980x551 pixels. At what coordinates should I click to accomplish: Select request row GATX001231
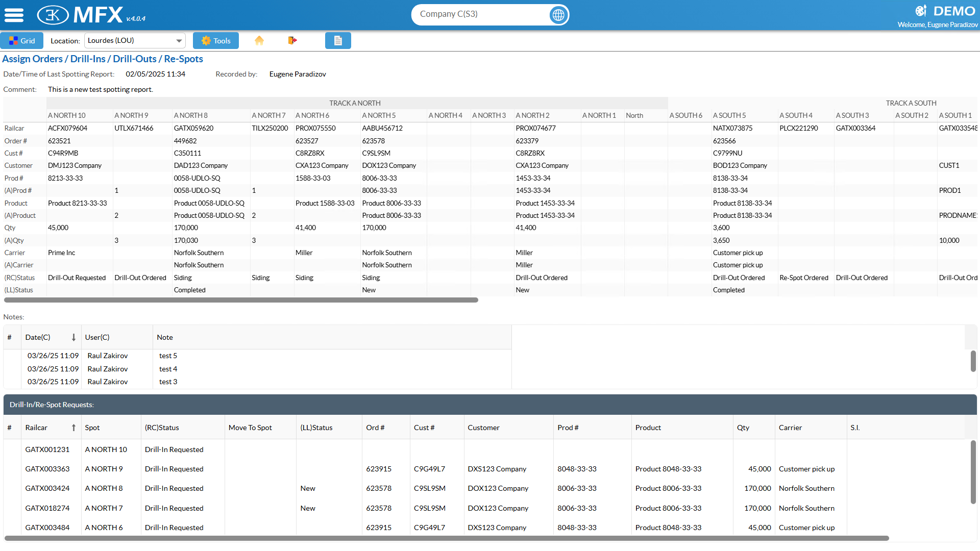tap(486, 449)
